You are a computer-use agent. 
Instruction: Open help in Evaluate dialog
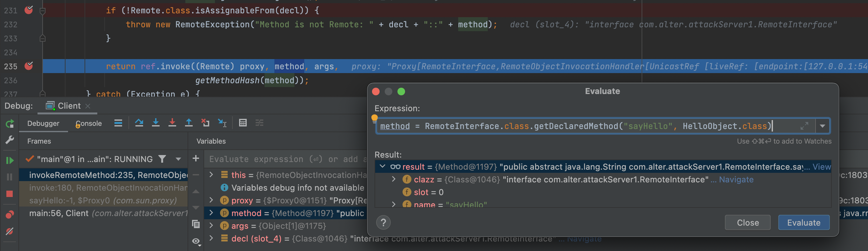[x=383, y=223]
